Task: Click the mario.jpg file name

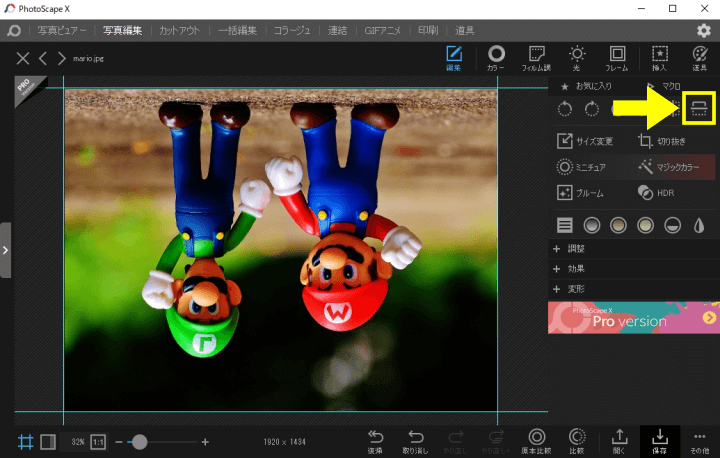Action: coord(89,58)
